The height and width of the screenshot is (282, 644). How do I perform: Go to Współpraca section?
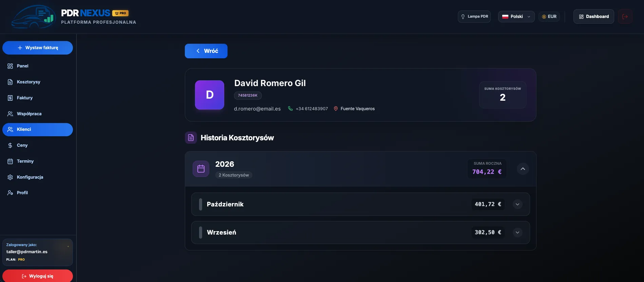point(38,114)
